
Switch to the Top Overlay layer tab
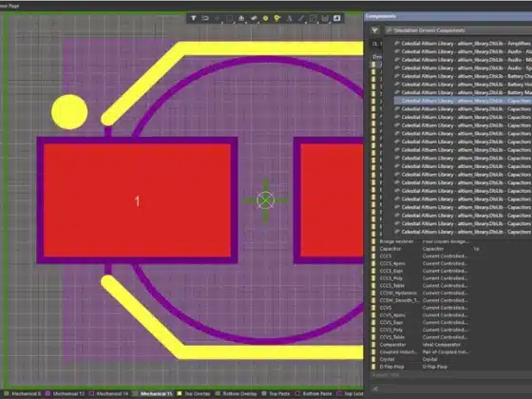(194, 393)
